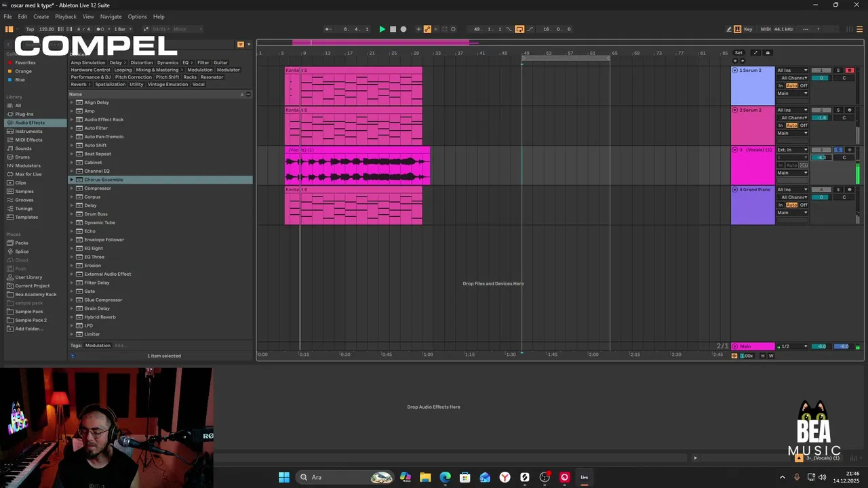This screenshot has width=868, height=488.
Task: Select the Favorites red collection
Action: (25, 62)
